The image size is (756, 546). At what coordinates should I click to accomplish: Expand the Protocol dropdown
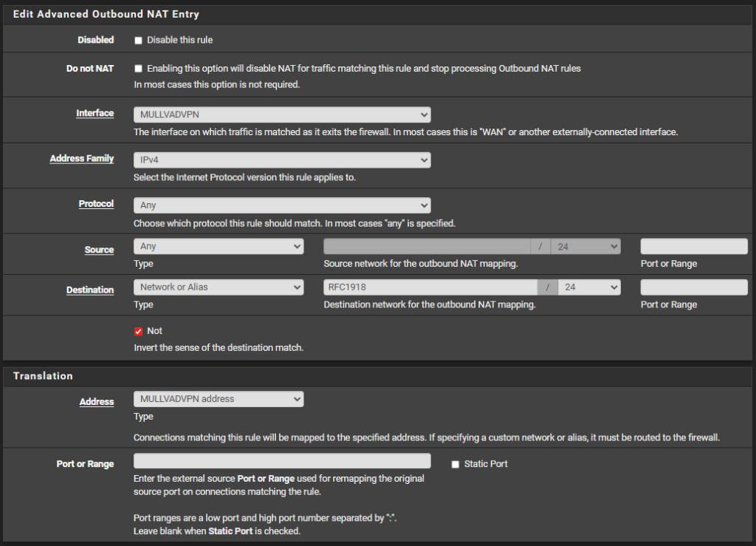tap(281, 205)
